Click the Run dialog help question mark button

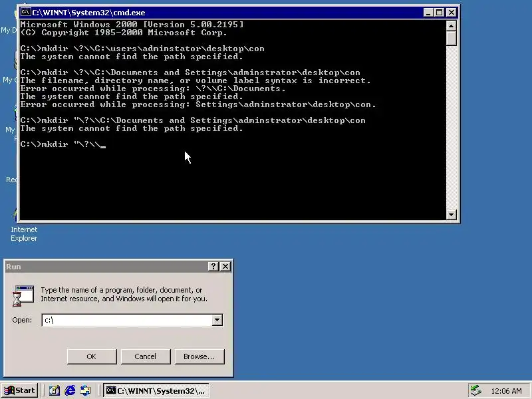point(213,267)
